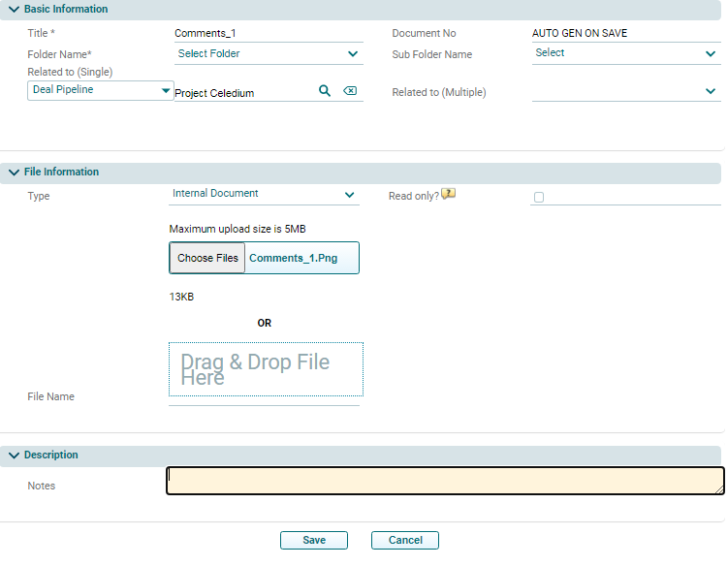Image resolution: width=728 pixels, height=566 pixels.
Task: Click the Choose Files button
Action: coord(207,259)
